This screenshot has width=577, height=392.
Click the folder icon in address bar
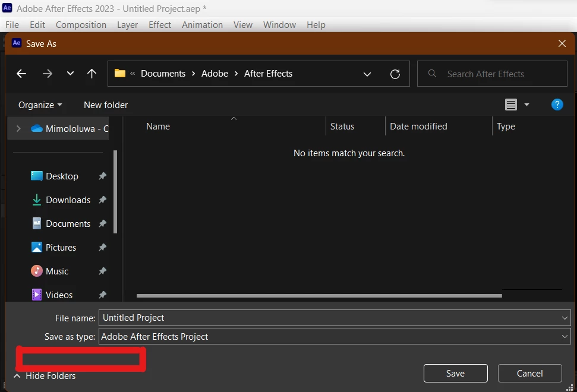click(120, 73)
